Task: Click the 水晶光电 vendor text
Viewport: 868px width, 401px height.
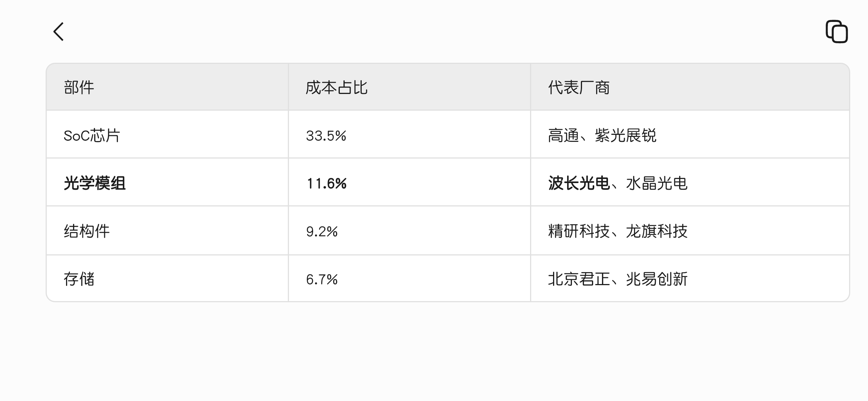Action: click(657, 183)
